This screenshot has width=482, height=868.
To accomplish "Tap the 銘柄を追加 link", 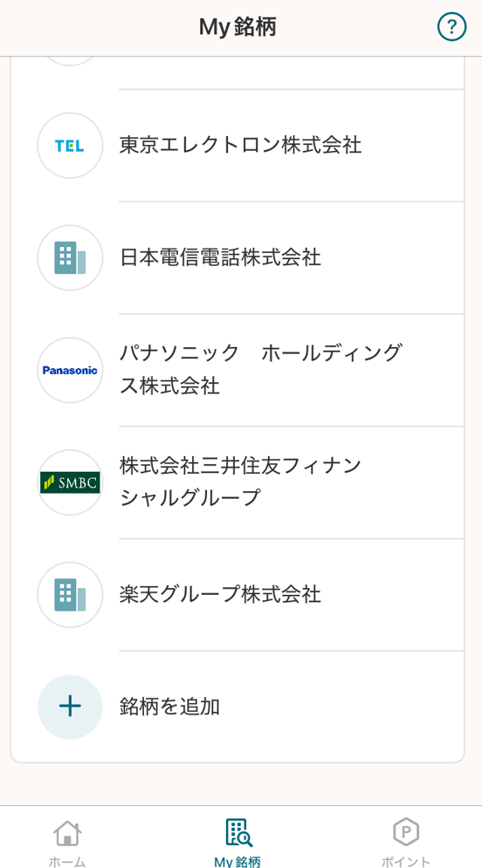I will coord(169,707).
